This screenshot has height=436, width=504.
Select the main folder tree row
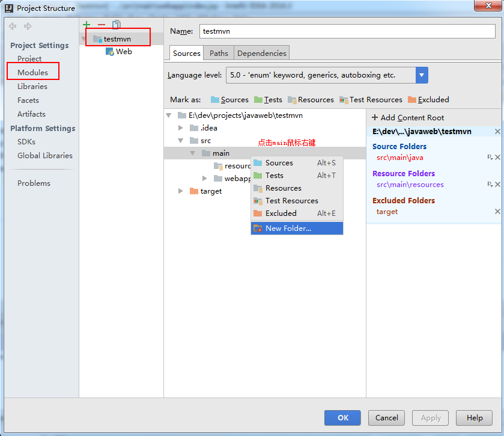(x=265, y=153)
